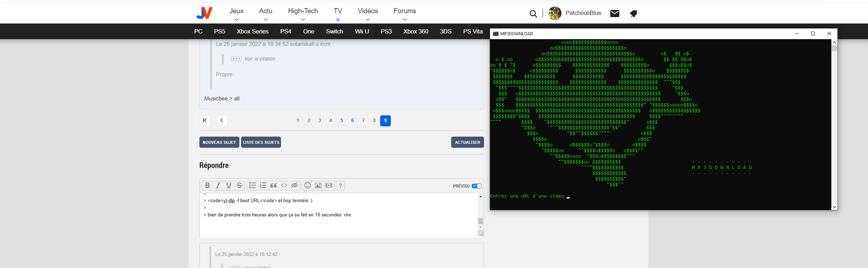Go to page 5 of topic
Image resolution: width=868 pixels, height=268 pixels.
point(342,121)
